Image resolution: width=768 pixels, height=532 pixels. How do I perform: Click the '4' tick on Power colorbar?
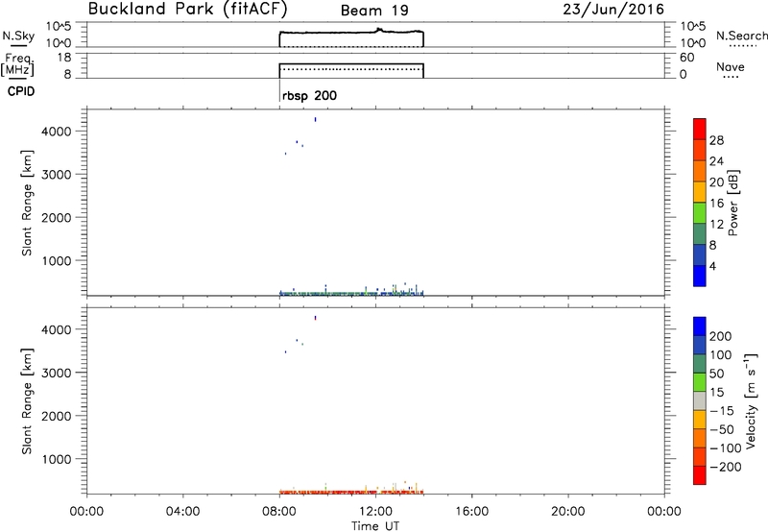tap(712, 266)
